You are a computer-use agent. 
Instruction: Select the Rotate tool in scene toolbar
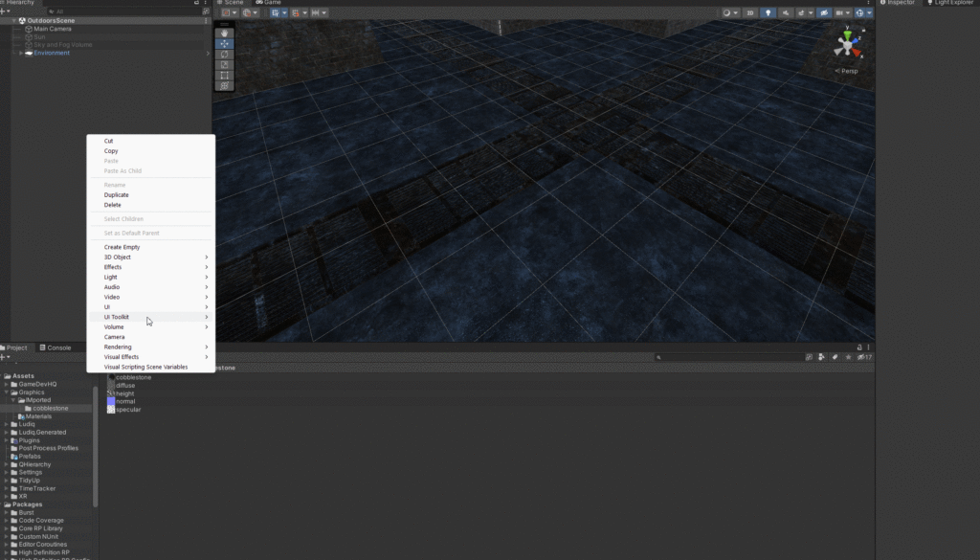coord(225,54)
